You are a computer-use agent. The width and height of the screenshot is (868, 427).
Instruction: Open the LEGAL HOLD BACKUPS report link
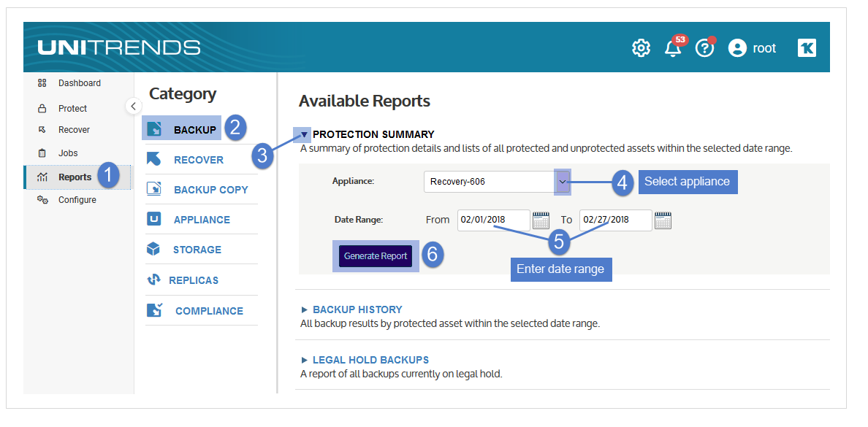pos(371,360)
